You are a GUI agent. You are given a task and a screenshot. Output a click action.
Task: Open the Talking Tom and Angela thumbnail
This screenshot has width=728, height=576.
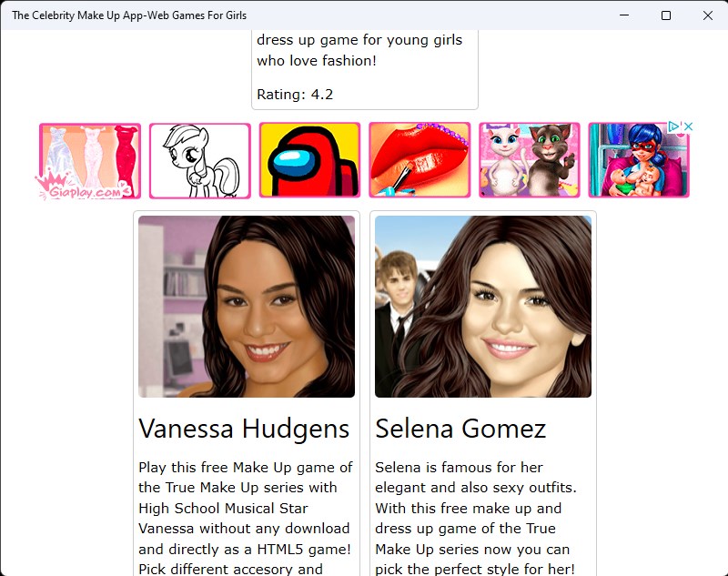click(530, 160)
